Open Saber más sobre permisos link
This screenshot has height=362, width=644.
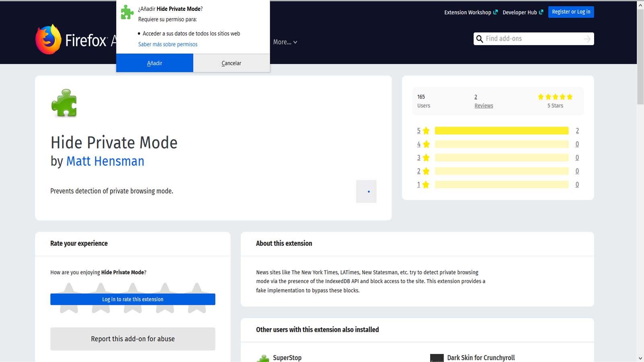[x=168, y=44]
